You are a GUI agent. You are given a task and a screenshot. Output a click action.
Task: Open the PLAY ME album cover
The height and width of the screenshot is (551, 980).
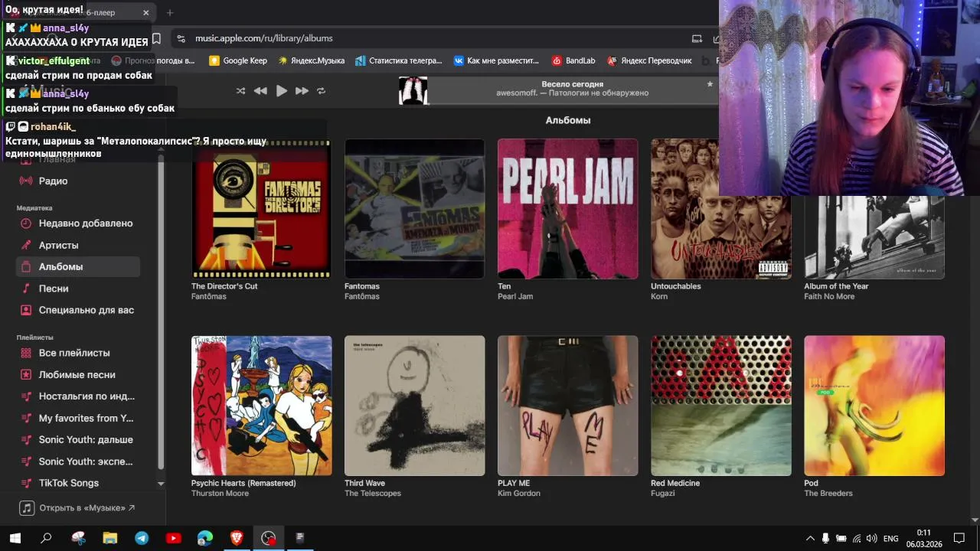[x=567, y=406]
